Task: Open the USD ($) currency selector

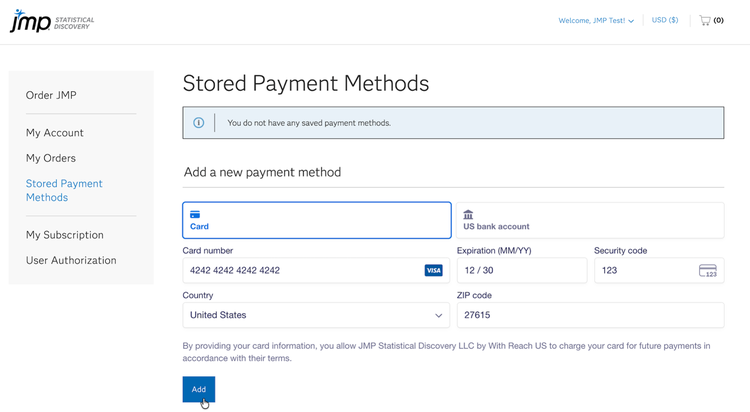Action: pyautogui.click(x=664, y=20)
